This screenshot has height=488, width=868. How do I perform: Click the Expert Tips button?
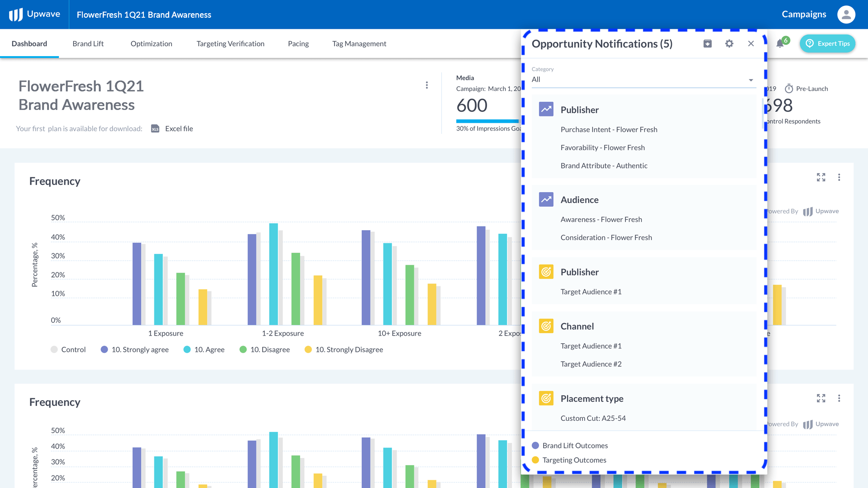827,44
